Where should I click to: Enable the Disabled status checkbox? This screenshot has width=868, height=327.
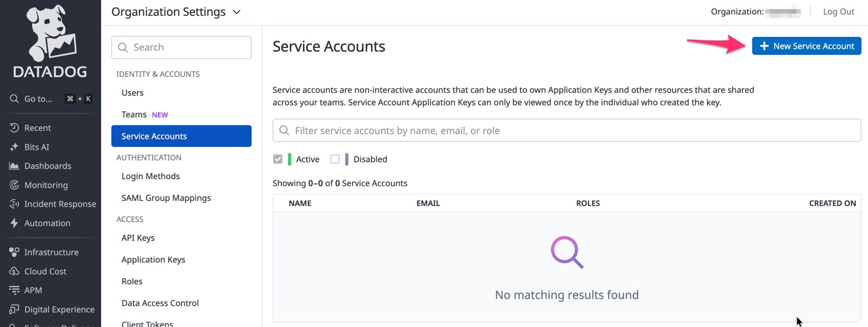(x=335, y=159)
